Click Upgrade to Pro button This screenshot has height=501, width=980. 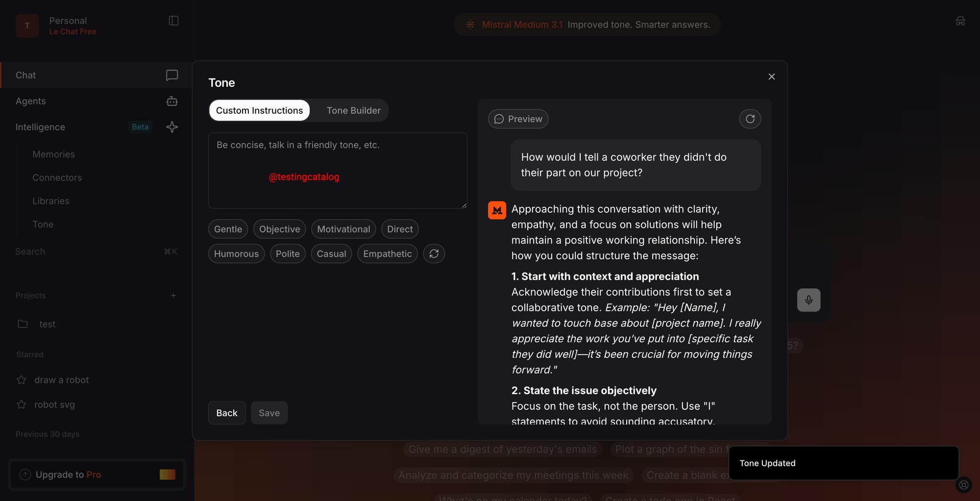pyautogui.click(x=97, y=475)
